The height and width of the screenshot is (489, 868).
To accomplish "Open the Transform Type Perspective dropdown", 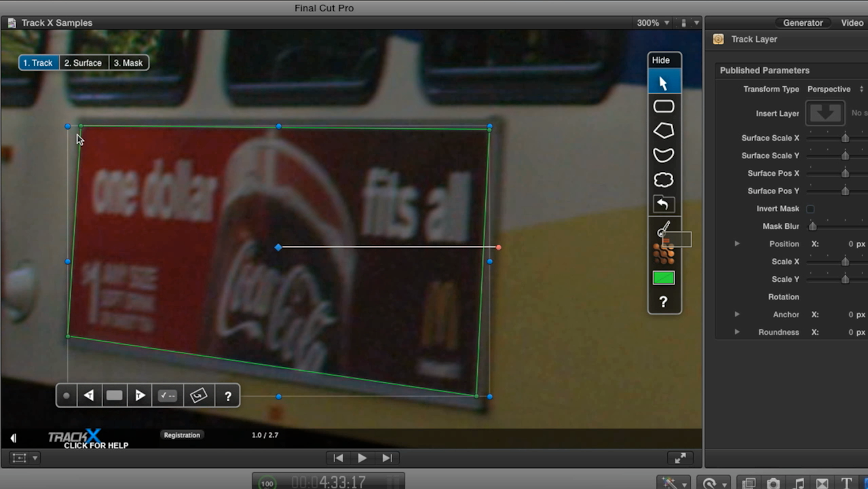I will [x=835, y=90].
